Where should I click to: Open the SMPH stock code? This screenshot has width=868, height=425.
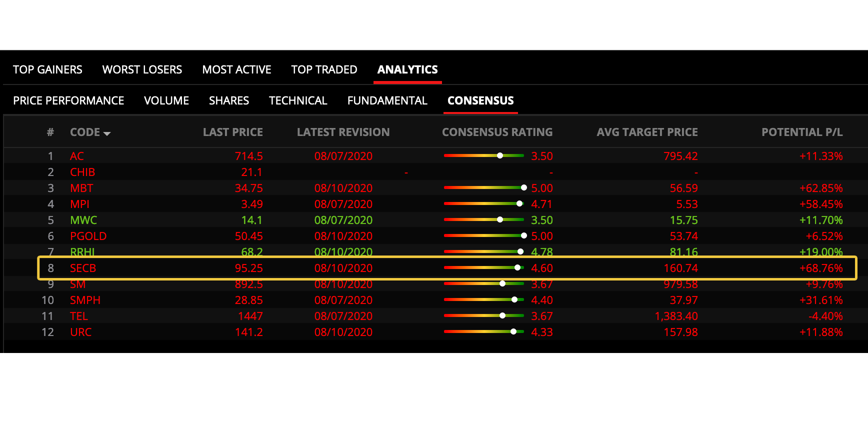pyautogui.click(x=85, y=300)
